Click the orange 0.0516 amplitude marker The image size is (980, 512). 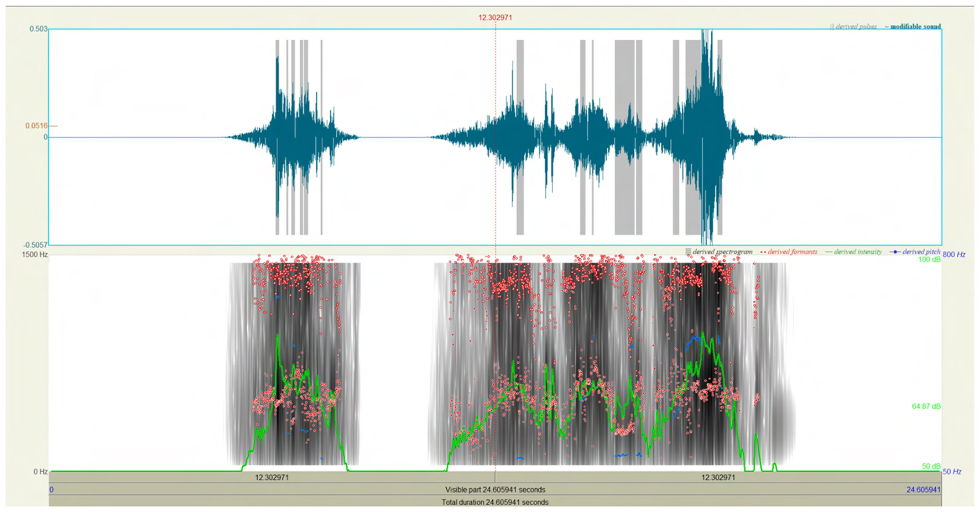(37, 126)
